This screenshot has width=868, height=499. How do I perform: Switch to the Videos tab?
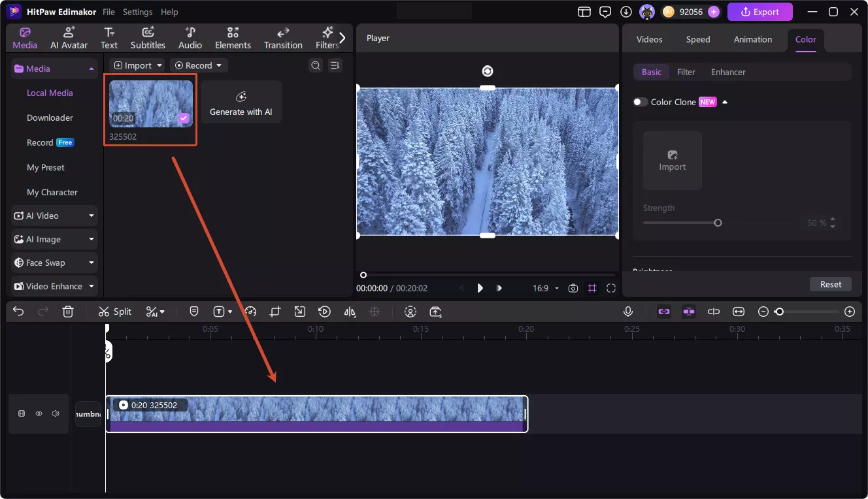tap(650, 39)
